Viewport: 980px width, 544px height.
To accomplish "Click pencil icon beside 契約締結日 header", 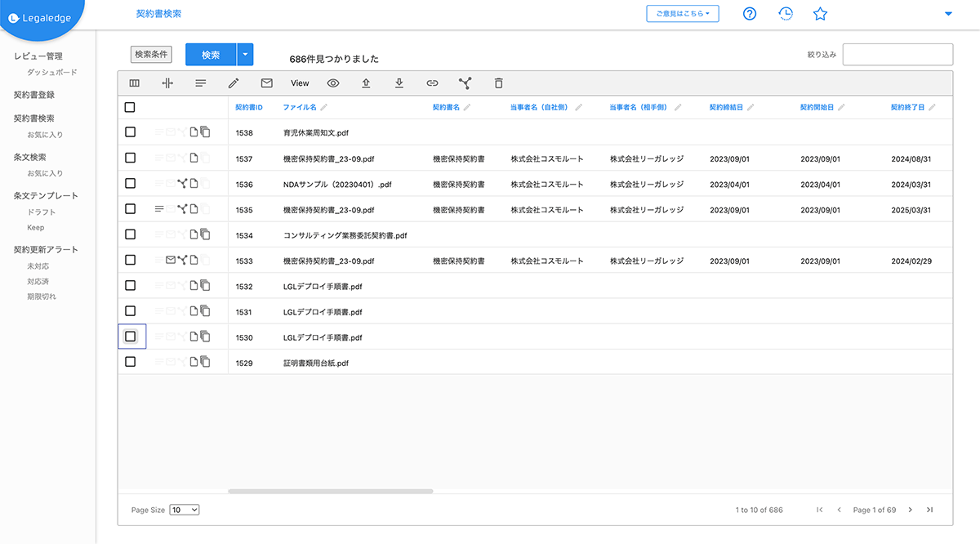I will (751, 108).
